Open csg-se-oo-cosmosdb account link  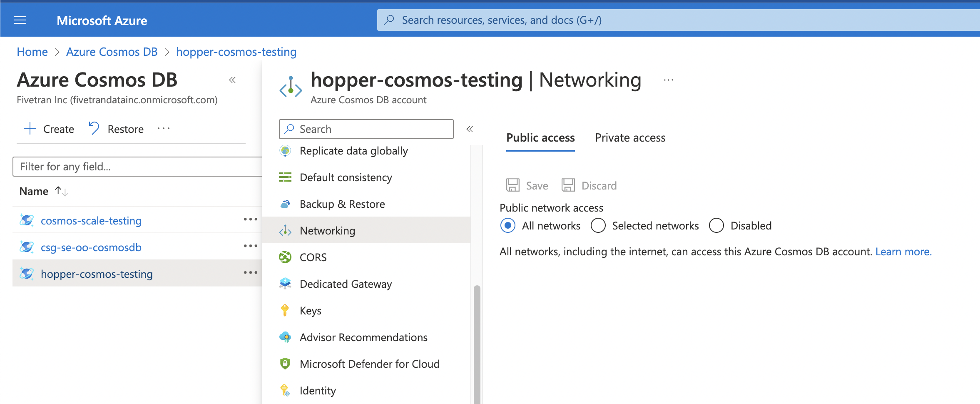(91, 247)
